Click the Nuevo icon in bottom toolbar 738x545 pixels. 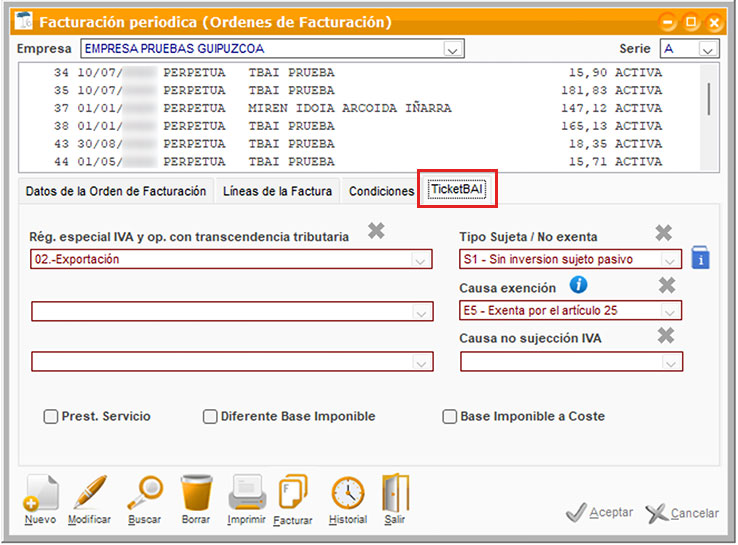pyautogui.click(x=41, y=494)
